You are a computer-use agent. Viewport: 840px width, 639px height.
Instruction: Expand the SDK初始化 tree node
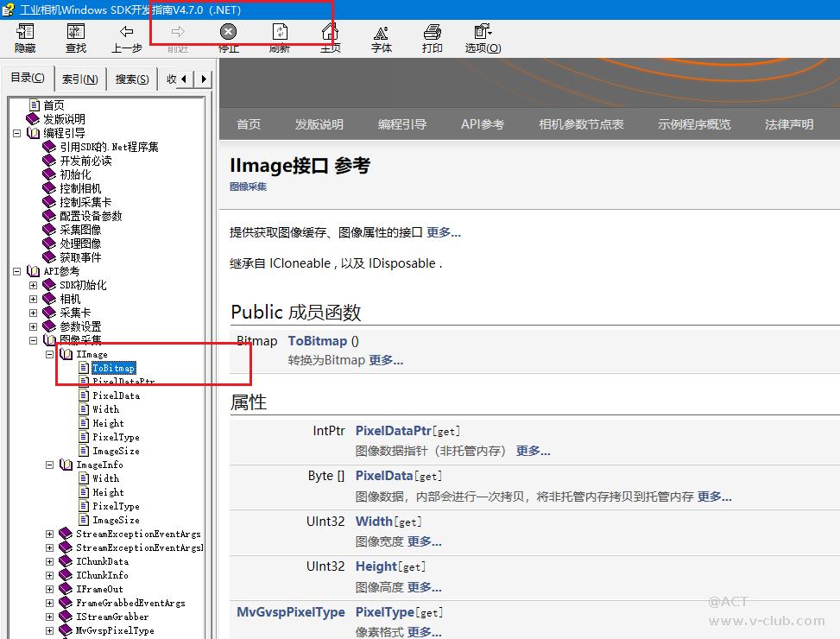pyautogui.click(x=33, y=285)
